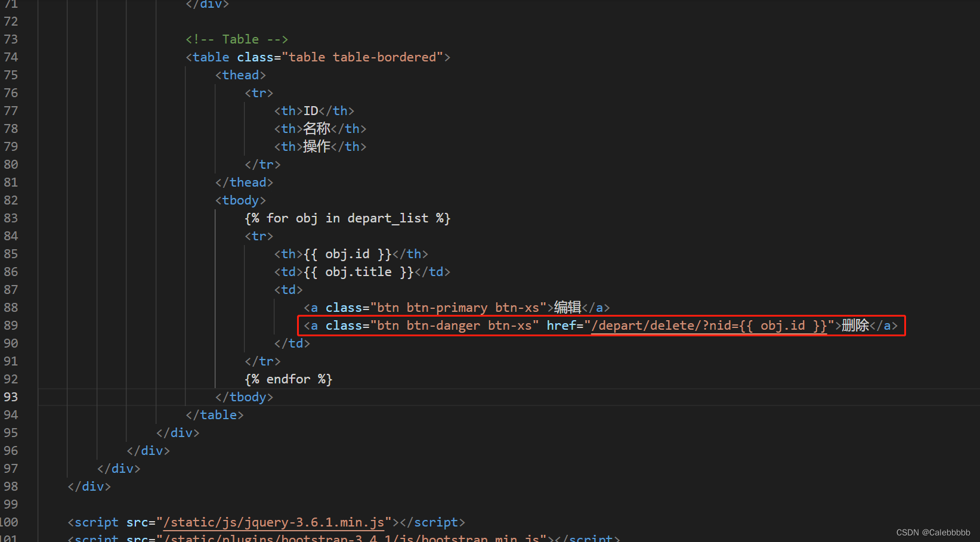
Task: Click the '{% for obj in depart_list %}' line
Action: (348, 218)
